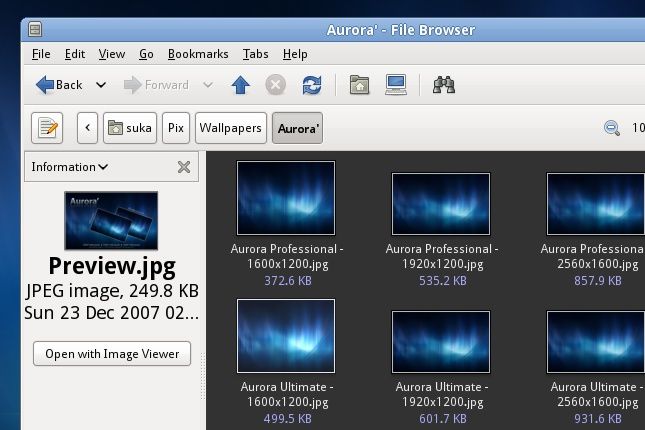Expand the Information side pane dropdown
The width and height of the screenshot is (645, 430).
pyautogui.click(x=70, y=167)
